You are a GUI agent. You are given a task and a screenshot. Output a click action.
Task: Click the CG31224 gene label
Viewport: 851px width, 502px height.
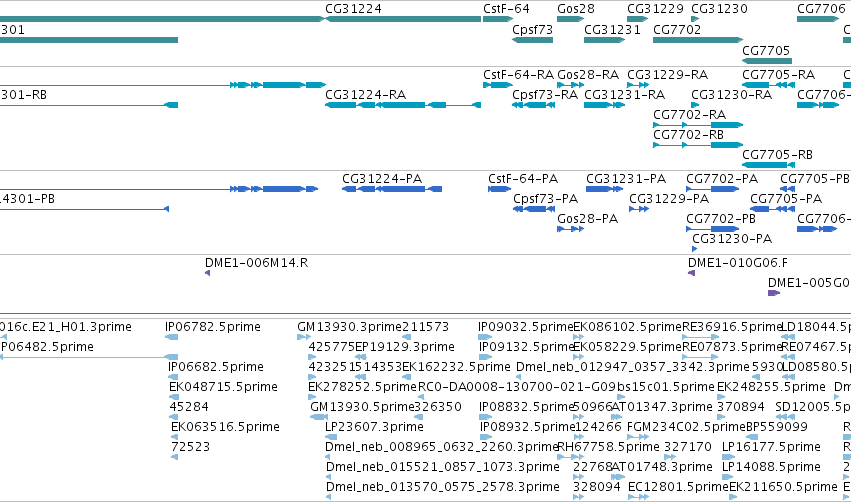tap(353, 9)
